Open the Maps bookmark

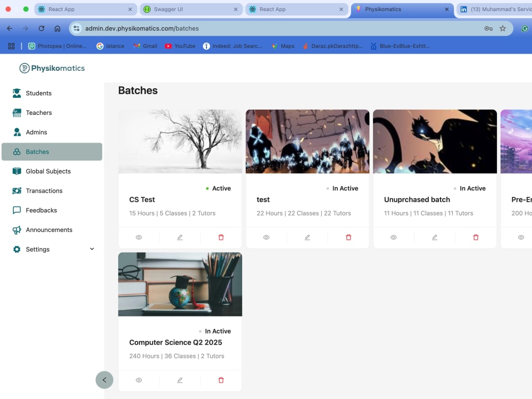tap(283, 46)
